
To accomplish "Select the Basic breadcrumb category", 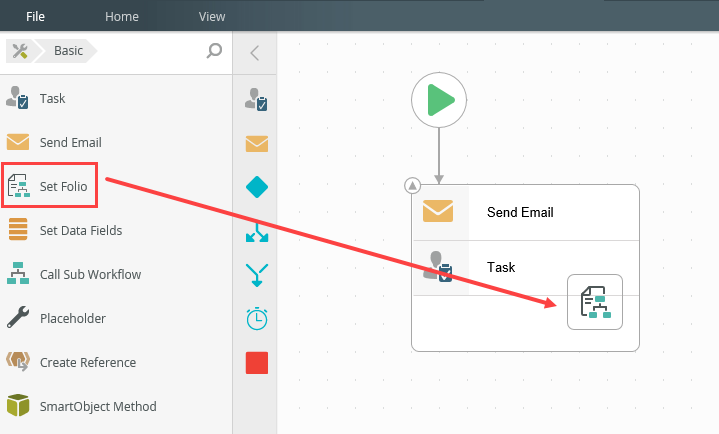I will coord(68,50).
